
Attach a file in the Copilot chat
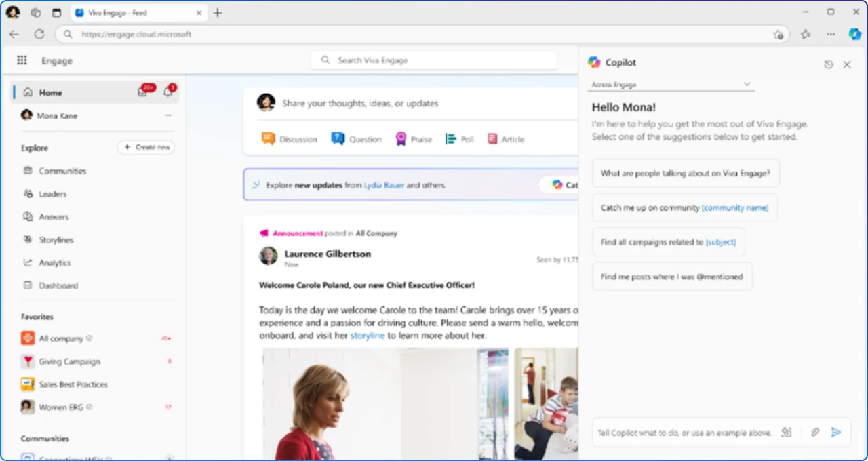(815, 432)
